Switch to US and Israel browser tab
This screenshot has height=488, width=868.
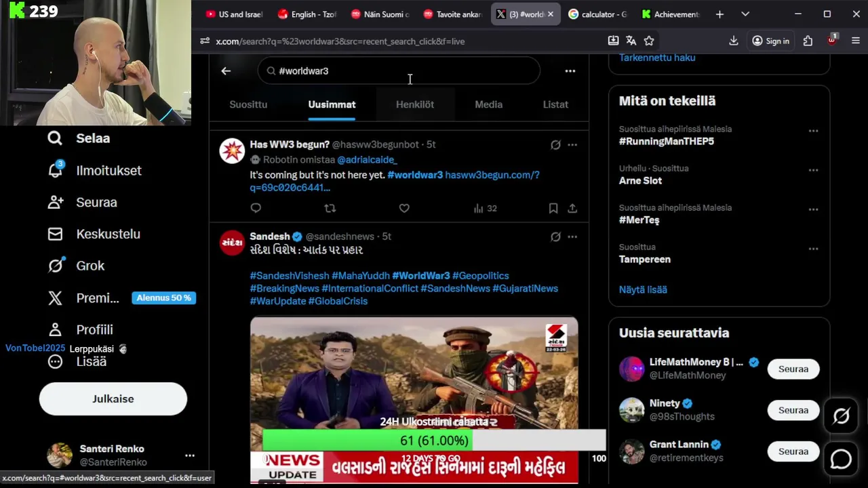233,14
